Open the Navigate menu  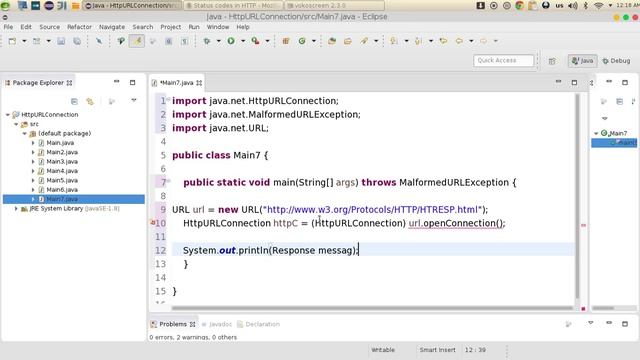coord(112,27)
